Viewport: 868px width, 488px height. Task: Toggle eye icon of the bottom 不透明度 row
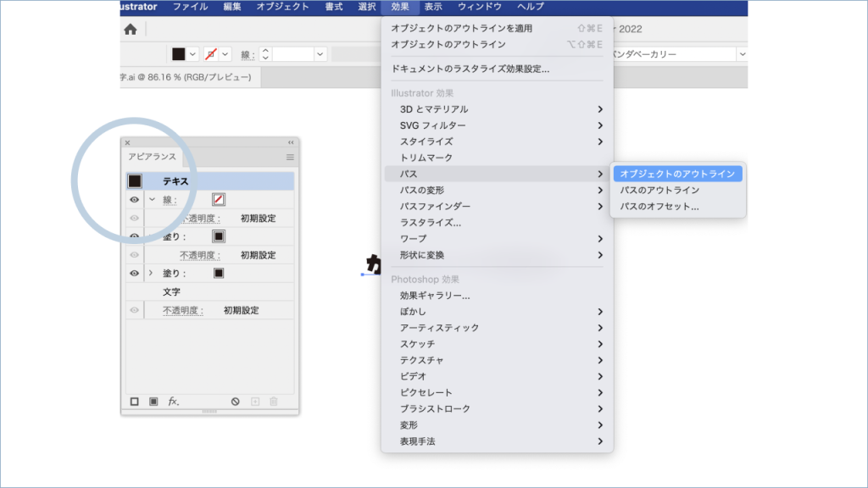pyautogui.click(x=135, y=310)
